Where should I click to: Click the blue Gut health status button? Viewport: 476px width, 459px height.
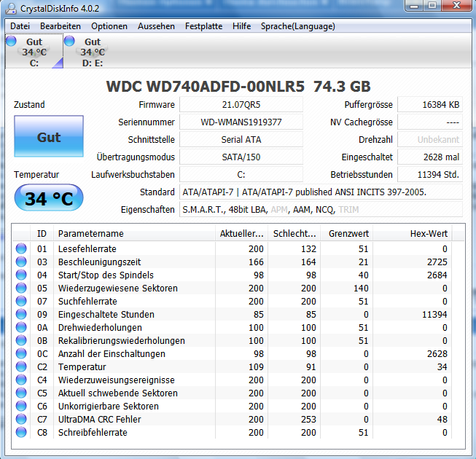(49, 136)
